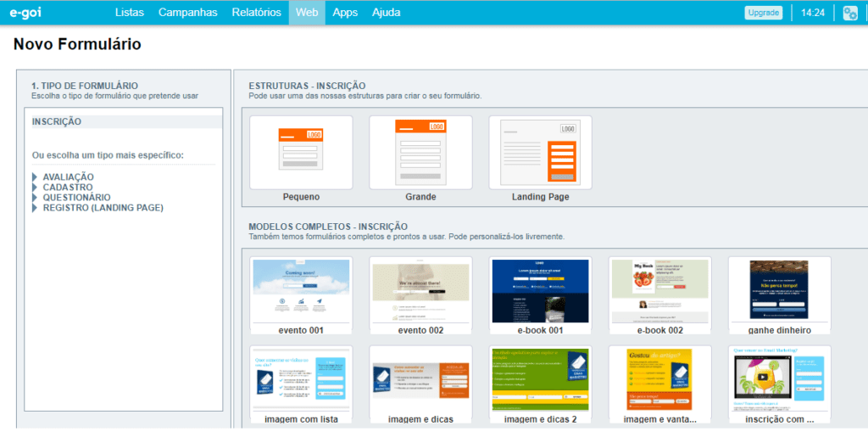Pick the evento 002 template thumbnail
This screenshot has width=868, height=437.
click(420, 291)
